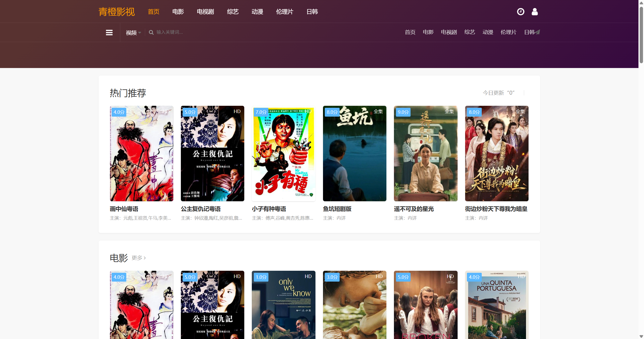Open the watch history clock icon
The image size is (644, 339).
520,12
